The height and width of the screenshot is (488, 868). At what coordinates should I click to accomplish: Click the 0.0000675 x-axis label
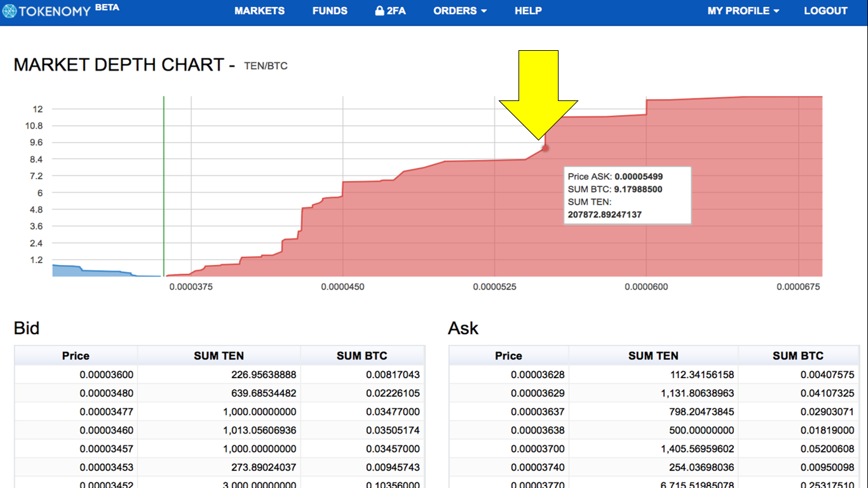[x=799, y=287]
